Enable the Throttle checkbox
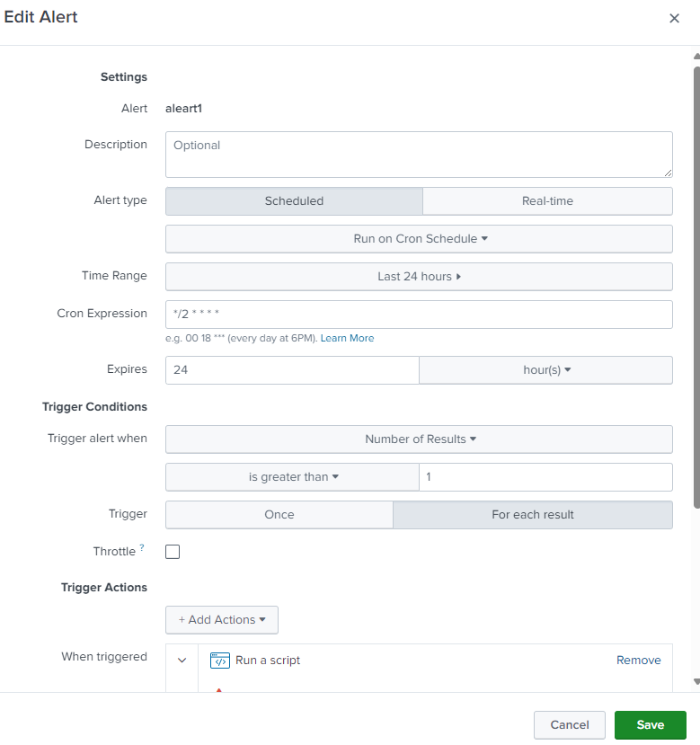 pos(173,552)
